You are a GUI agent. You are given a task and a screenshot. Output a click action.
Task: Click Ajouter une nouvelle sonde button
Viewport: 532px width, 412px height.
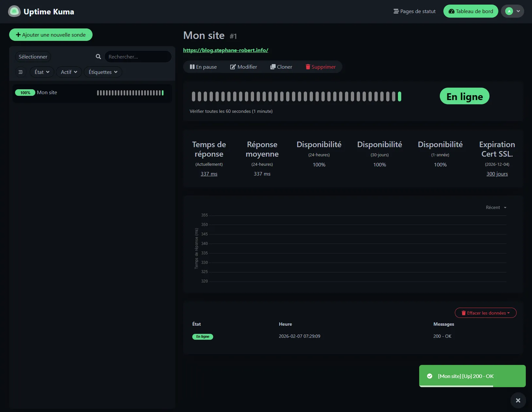51,35
